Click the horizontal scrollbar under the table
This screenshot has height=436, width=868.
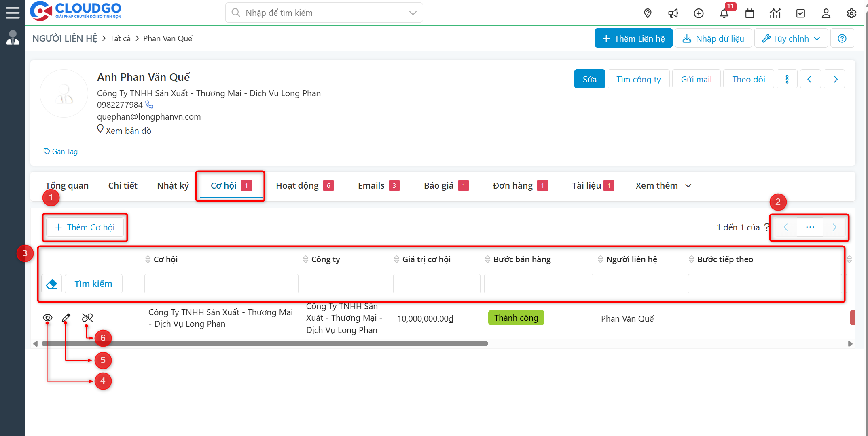(x=265, y=344)
